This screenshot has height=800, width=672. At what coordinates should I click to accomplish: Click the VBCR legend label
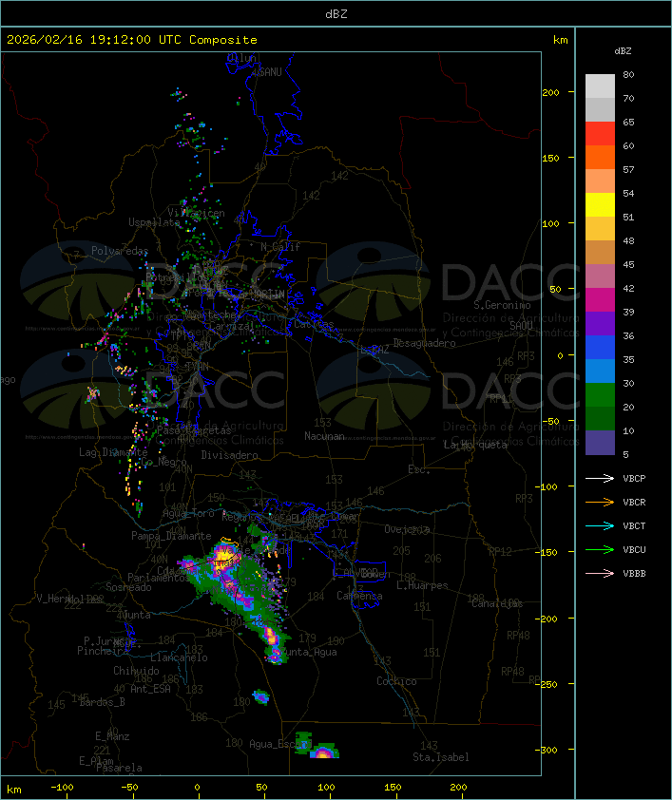point(634,502)
